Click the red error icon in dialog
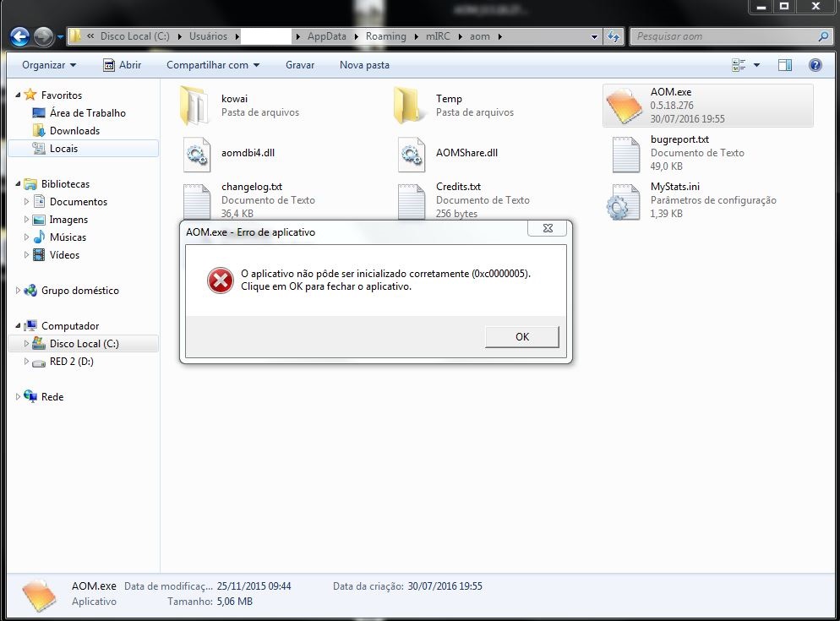This screenshot has height=621, width=840. [x=221, y=281]
